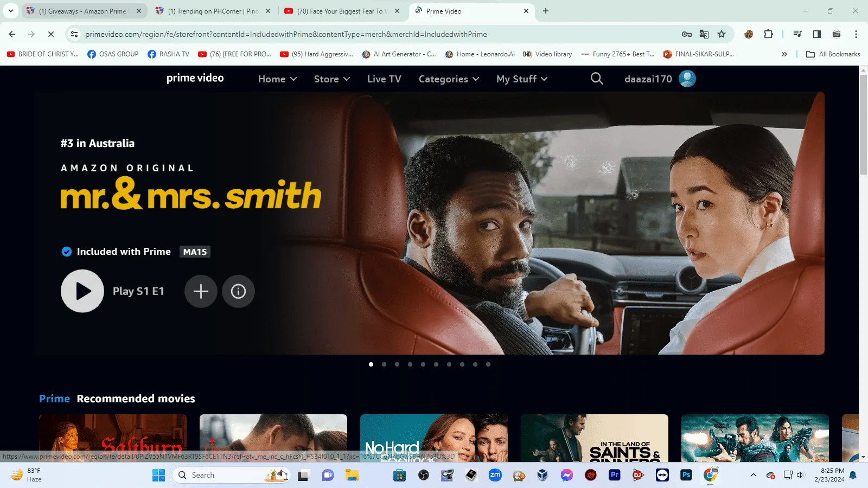This screenshot has height=488, width=868.
Task: Switch to Giveaways - Amazon Prime tab
Action: point(84,11)
